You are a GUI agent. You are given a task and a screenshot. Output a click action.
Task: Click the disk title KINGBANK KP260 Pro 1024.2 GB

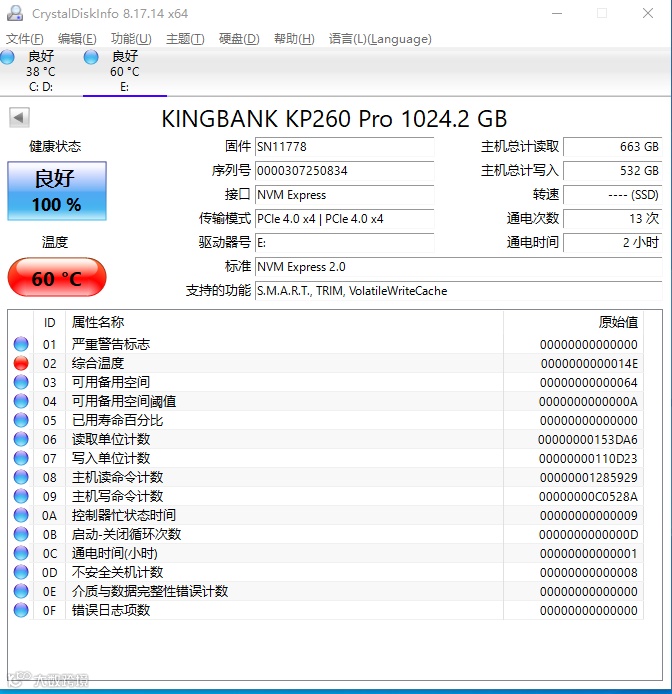(x=334, y=119)
